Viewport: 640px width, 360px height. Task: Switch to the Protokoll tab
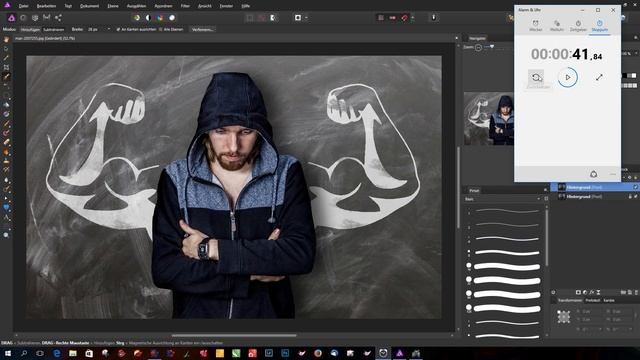point(592,300)
